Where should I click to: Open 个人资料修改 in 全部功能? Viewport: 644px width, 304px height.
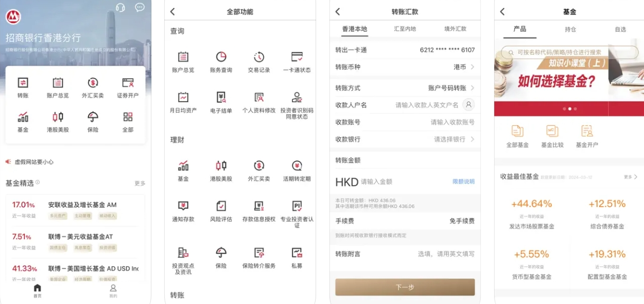point(259,103)
